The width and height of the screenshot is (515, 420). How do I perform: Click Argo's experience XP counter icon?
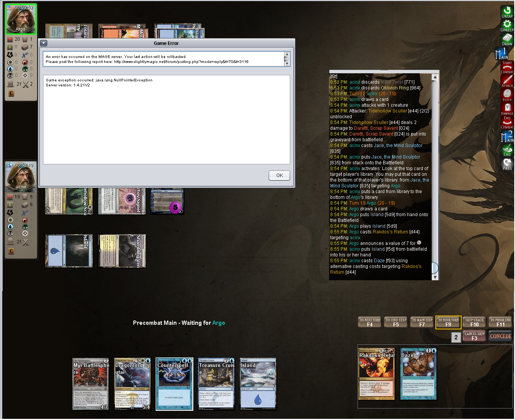[25, 55]
